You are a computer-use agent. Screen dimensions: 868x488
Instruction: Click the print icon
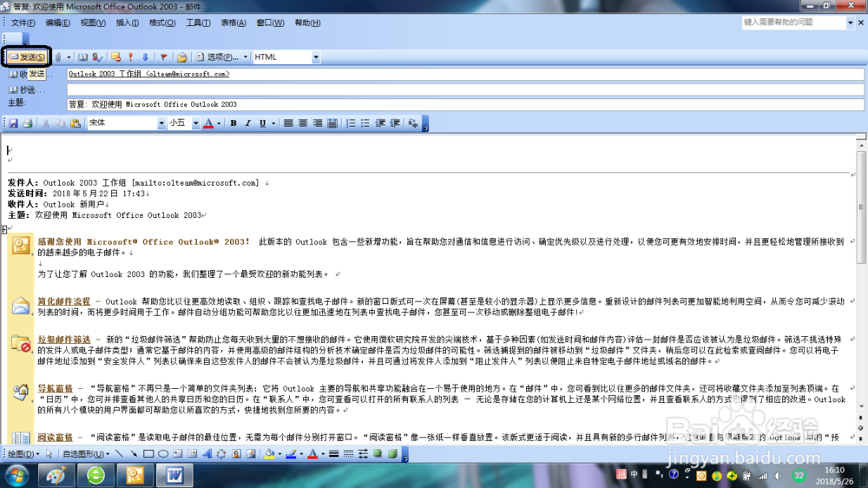point(28,123)
